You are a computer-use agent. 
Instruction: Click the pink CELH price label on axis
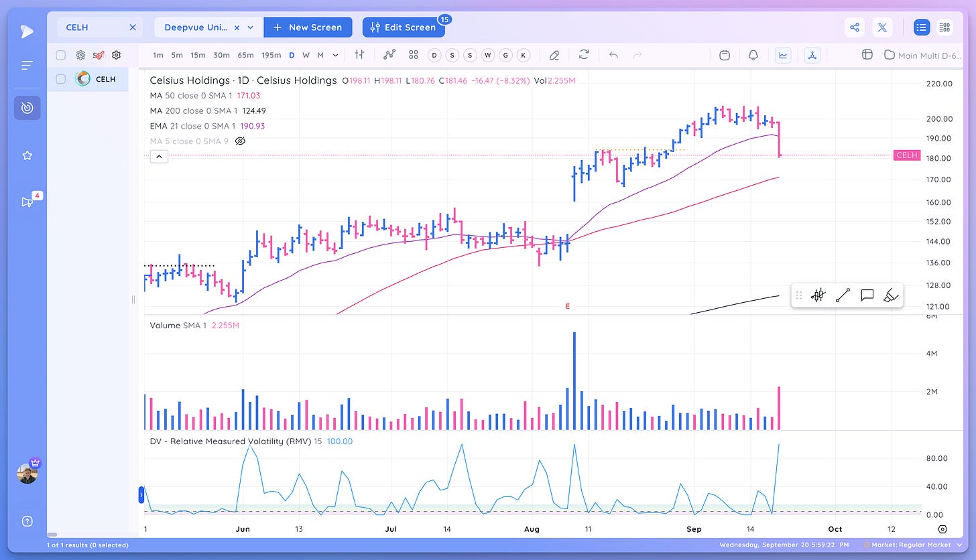pos(907,155)
